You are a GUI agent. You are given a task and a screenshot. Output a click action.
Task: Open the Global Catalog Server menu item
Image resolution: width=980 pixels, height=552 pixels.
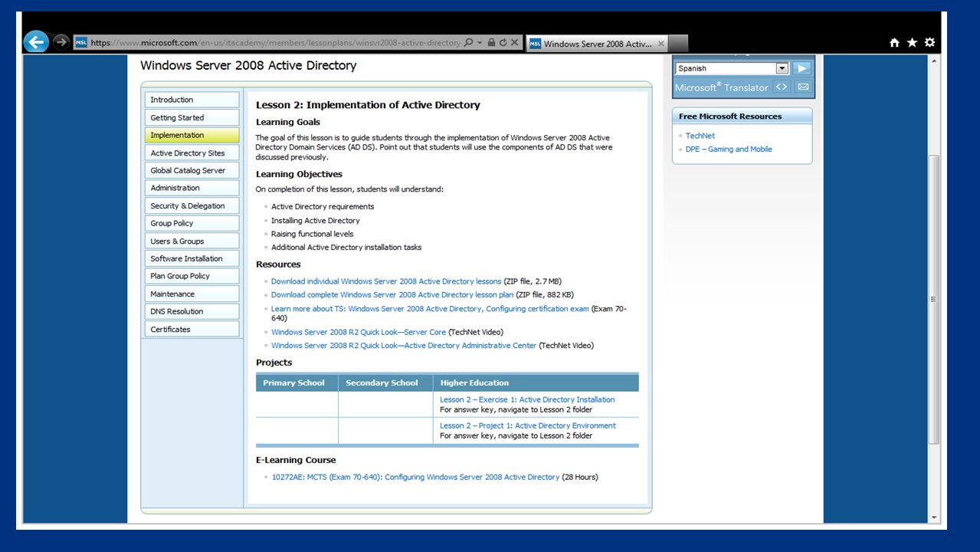click(x=192, y=170)
